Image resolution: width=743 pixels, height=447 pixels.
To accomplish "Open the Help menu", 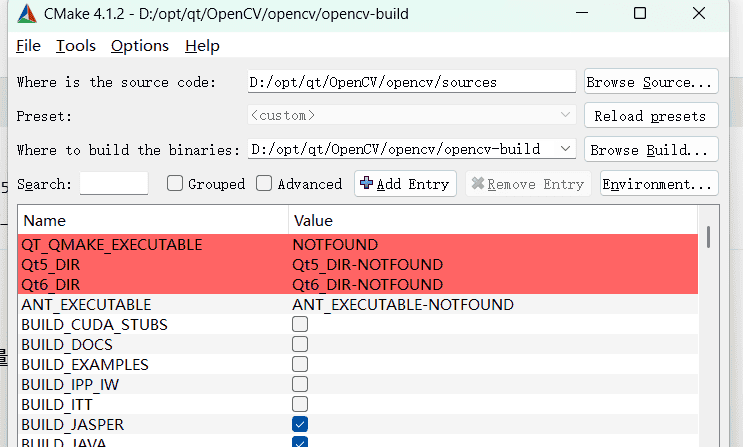I will pos(202,46).
